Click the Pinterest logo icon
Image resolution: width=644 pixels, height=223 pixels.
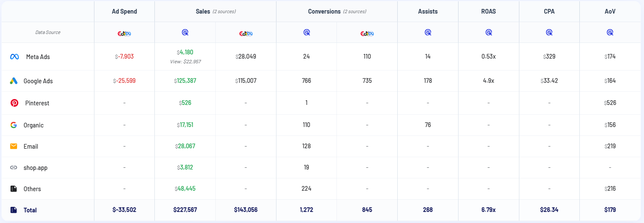14,103
